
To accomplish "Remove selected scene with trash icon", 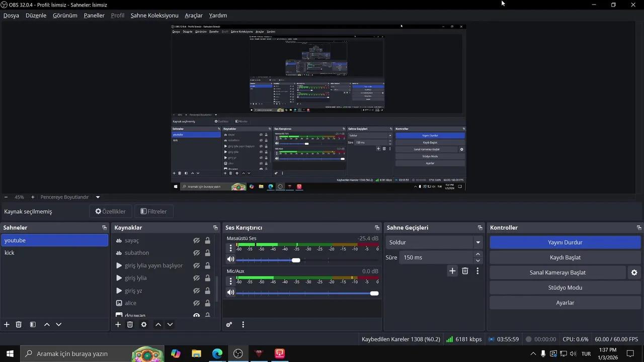I will (19, 325).
